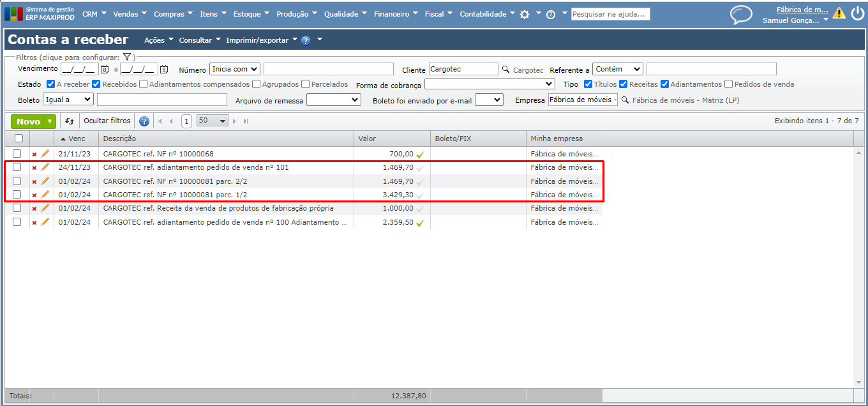Screen dimensions: 868x406
Task: Toggle the Adiantamentos checkbox
Action: 665,84
